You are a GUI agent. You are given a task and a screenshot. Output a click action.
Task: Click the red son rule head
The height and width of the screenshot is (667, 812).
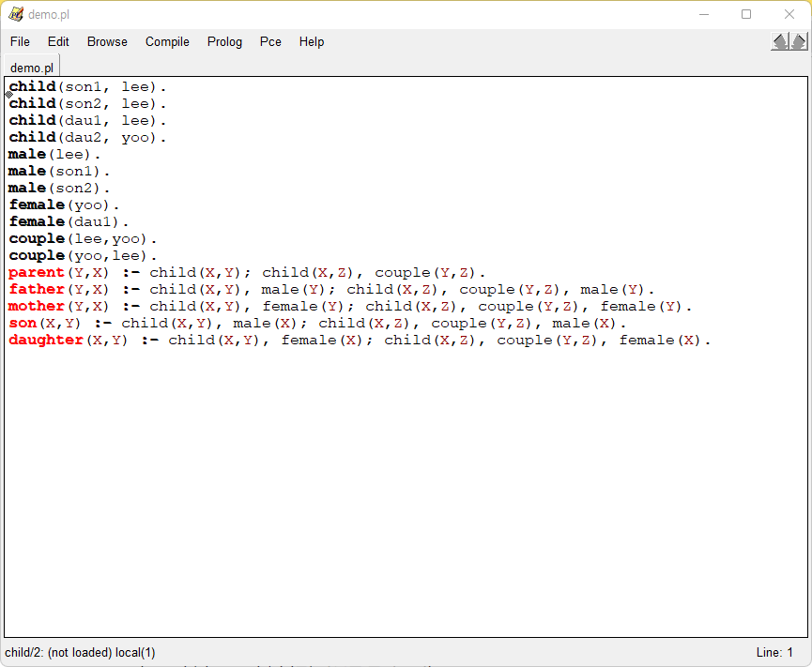click(x=23, y=324)
